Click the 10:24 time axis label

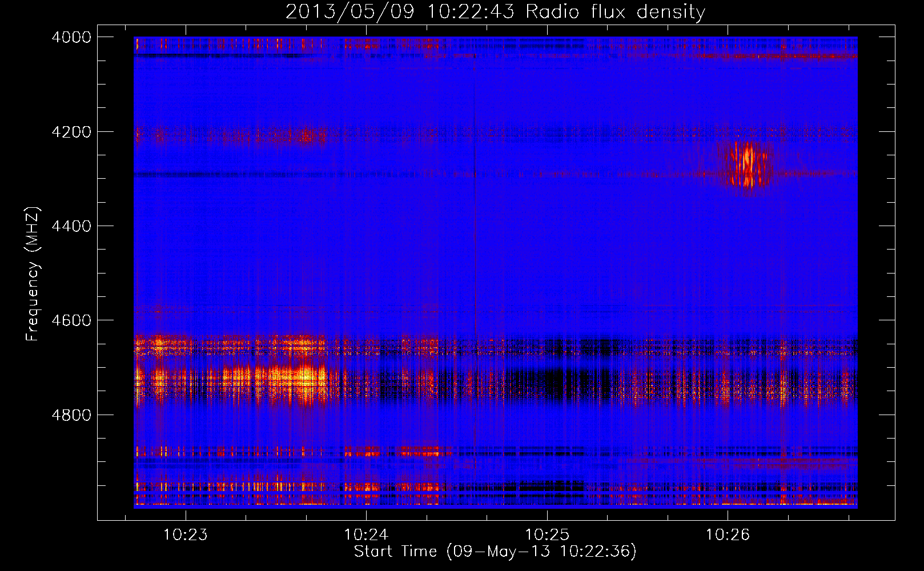click(366, 535)
